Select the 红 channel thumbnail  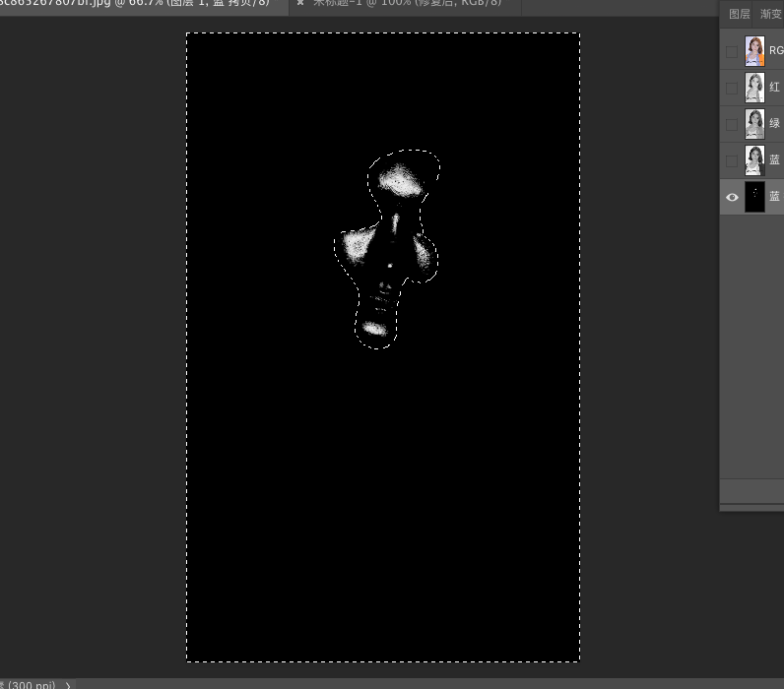(754, 88)
